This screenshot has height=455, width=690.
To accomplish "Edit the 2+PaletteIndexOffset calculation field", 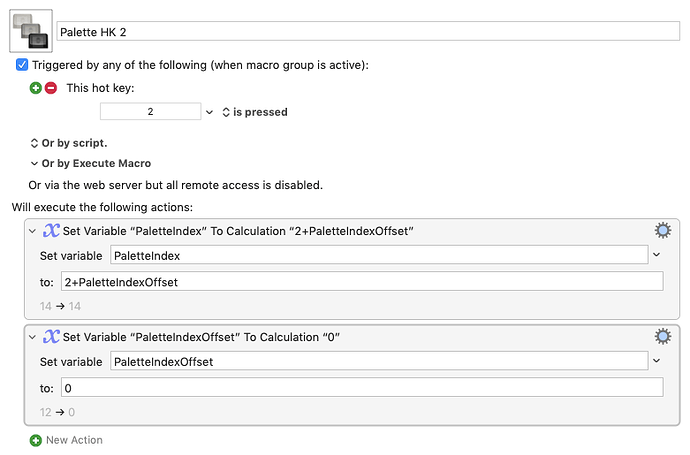I will pyautogui.click(x=362, y=282).
